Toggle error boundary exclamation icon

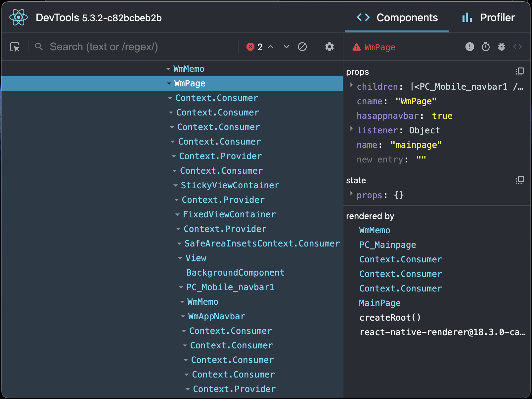click(469, 47)
